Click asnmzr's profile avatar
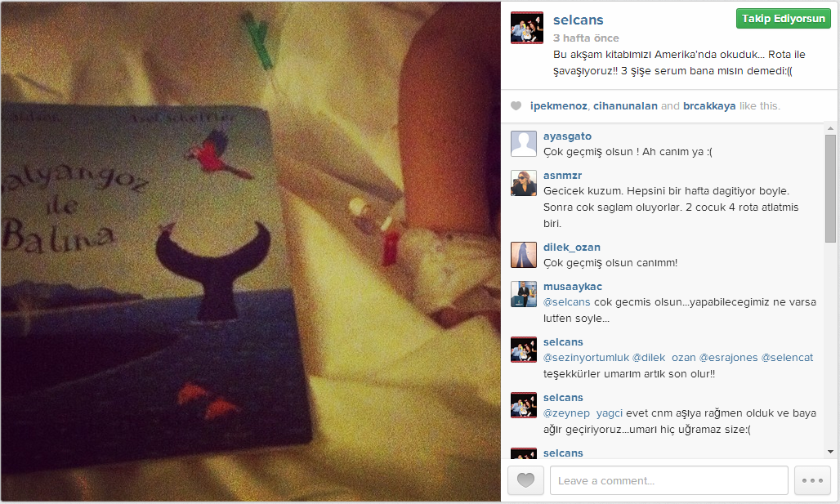 524,183
